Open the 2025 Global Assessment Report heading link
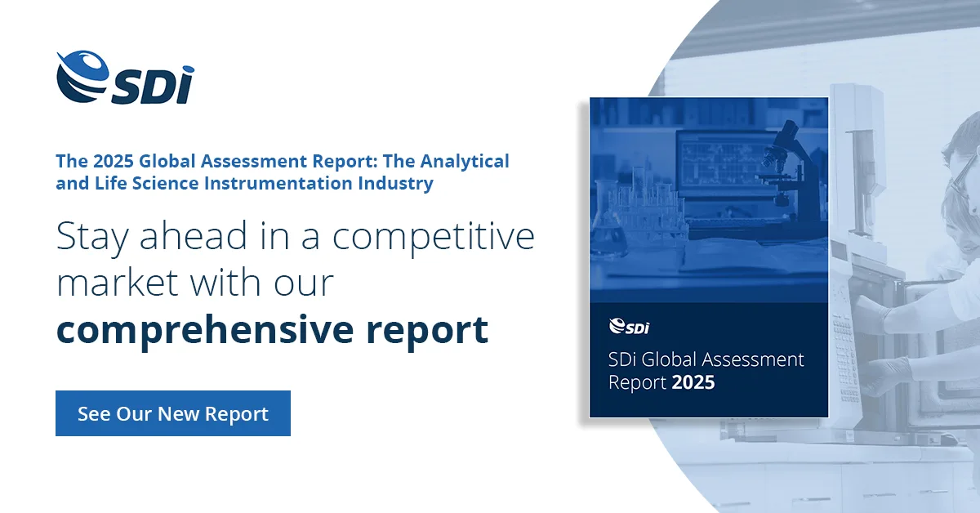980x513 pixels. pos(282,161)
